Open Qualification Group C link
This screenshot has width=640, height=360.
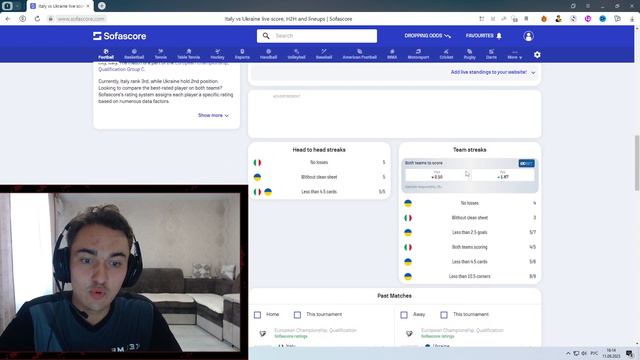[x=122, y=69]
